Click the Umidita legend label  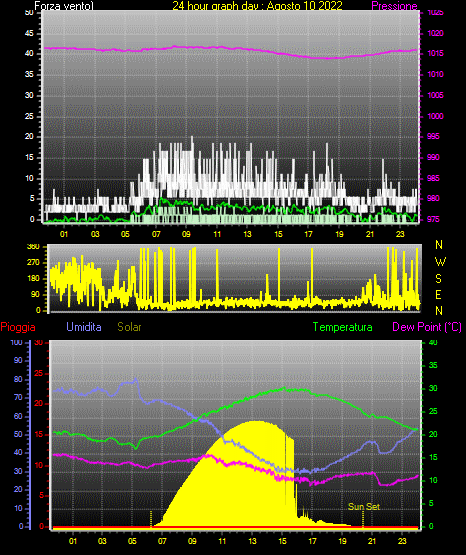pos(84,327)
